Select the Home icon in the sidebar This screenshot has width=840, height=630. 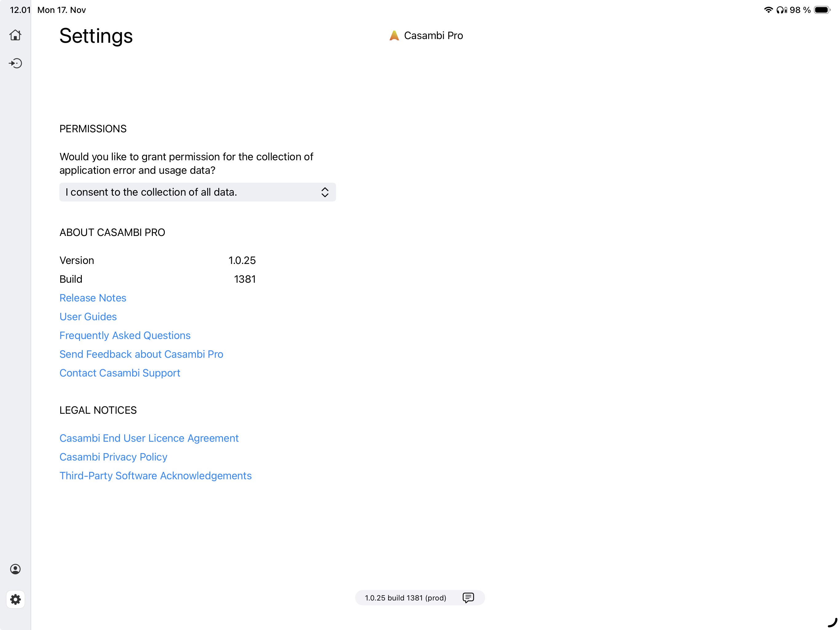click(x=16, y=35)
